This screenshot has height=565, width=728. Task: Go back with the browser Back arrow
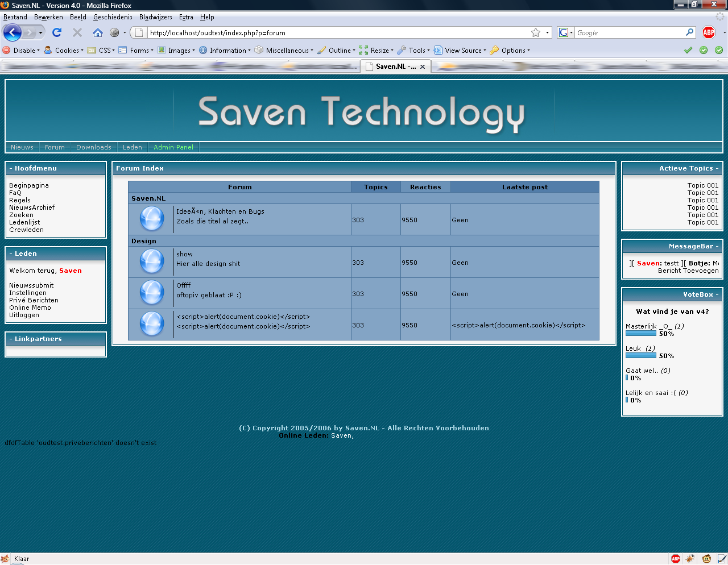coord(12,32)
